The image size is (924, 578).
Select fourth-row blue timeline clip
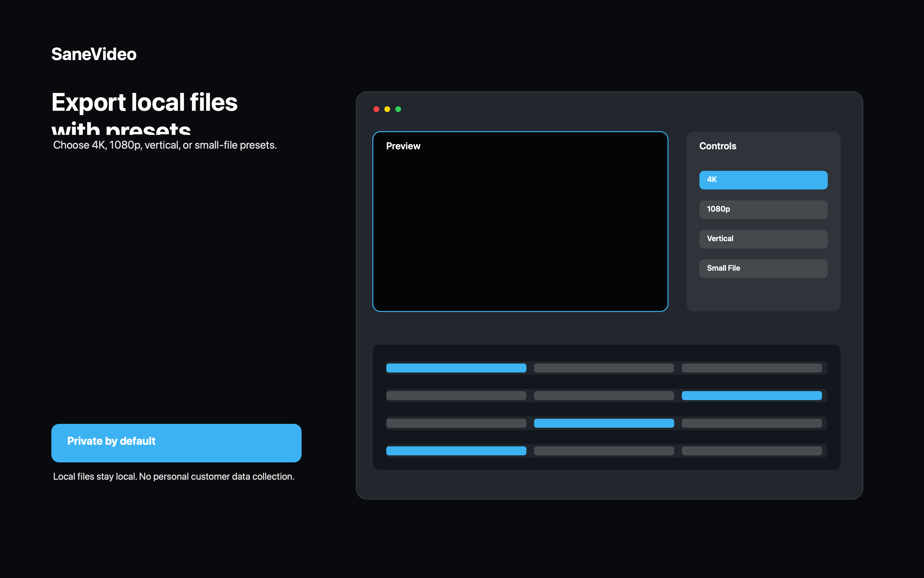pos(456,451)
